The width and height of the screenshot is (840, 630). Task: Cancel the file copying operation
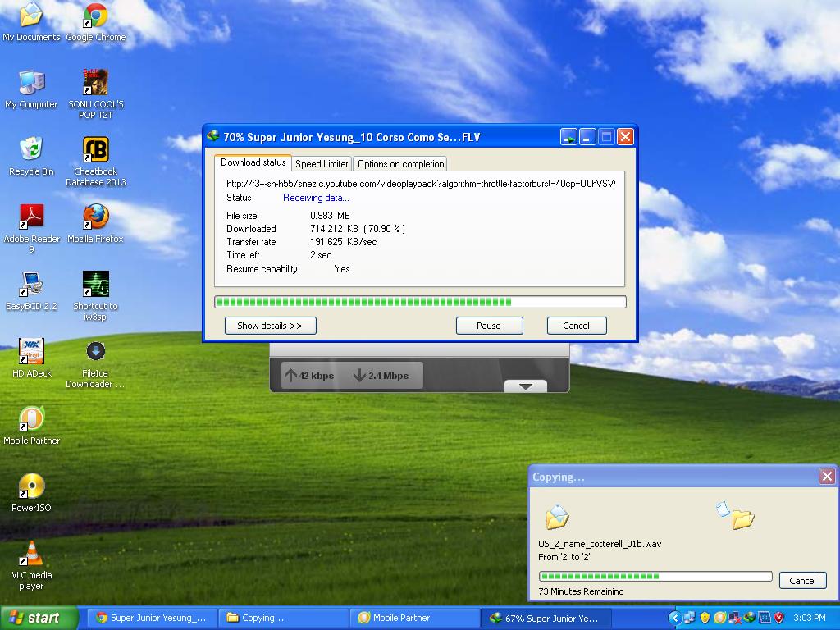click(x=802, y=580)
